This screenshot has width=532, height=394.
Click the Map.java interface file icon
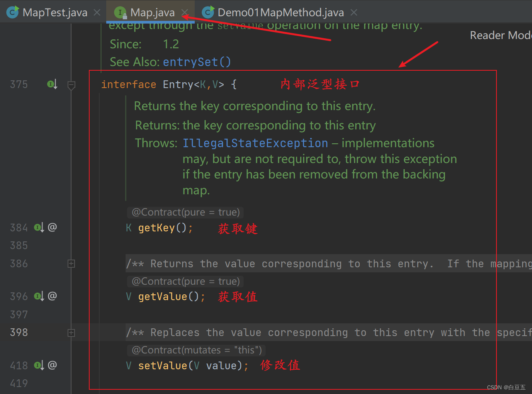click(x=121, y=13)
